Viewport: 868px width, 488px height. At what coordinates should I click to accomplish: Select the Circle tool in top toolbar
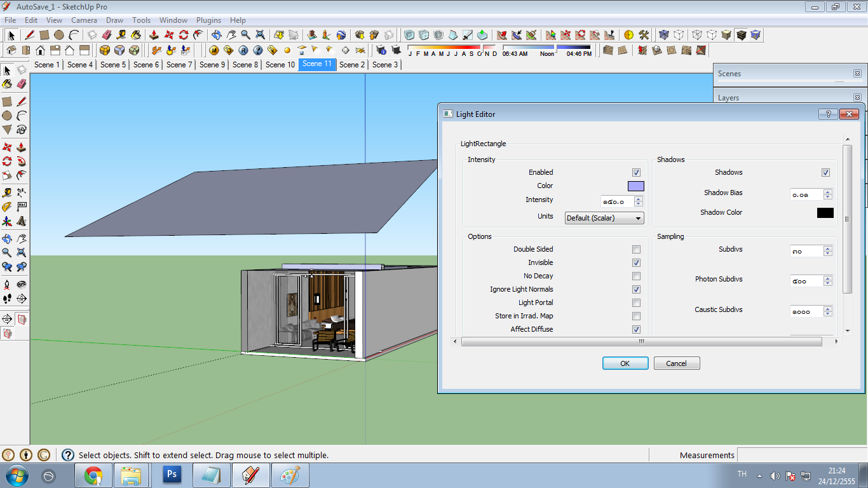click(59, 35)
